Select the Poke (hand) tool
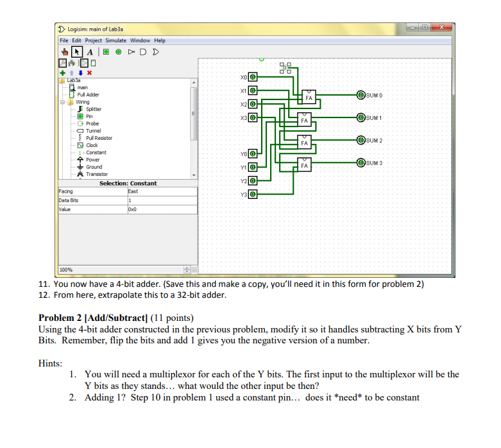Image resolution: width=501 pixels, height=448 pixels. coord(64,53)
